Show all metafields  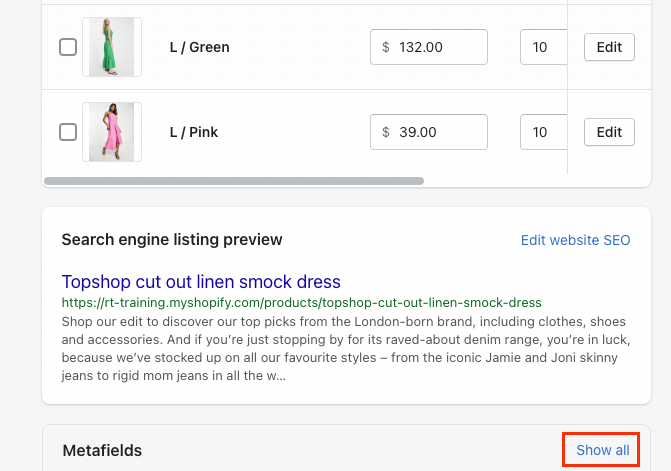pyautogui.click(x=603, y=450)
